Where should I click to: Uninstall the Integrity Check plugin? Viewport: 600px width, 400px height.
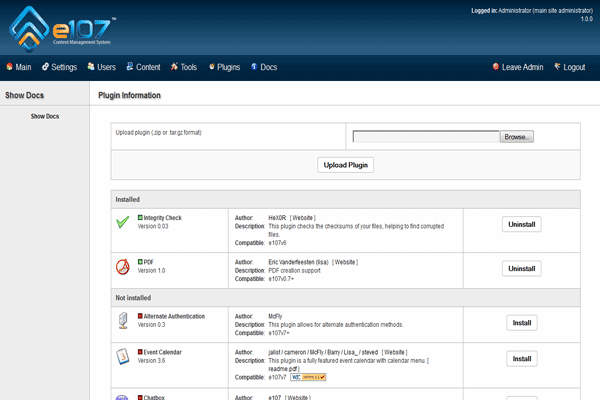point(521,224)
